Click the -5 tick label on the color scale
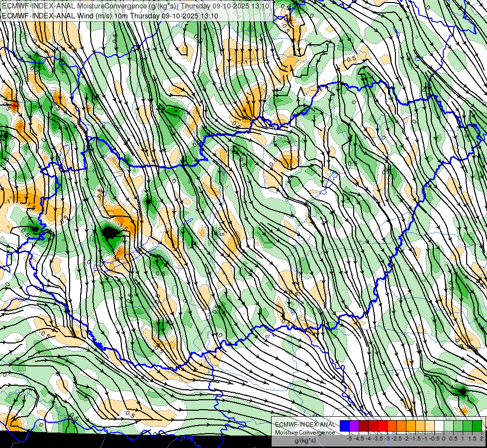The image size is (487, 448). (349, 439)
